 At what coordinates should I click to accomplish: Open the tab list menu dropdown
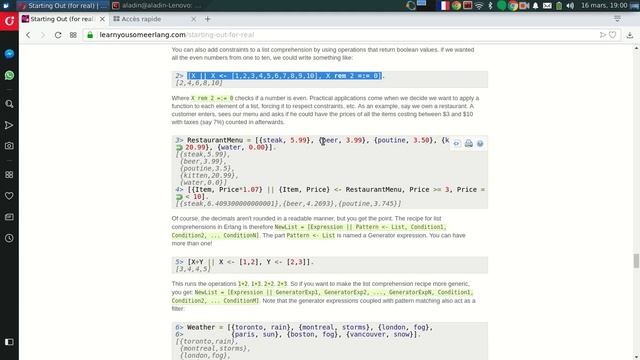(x=617, y=19)
